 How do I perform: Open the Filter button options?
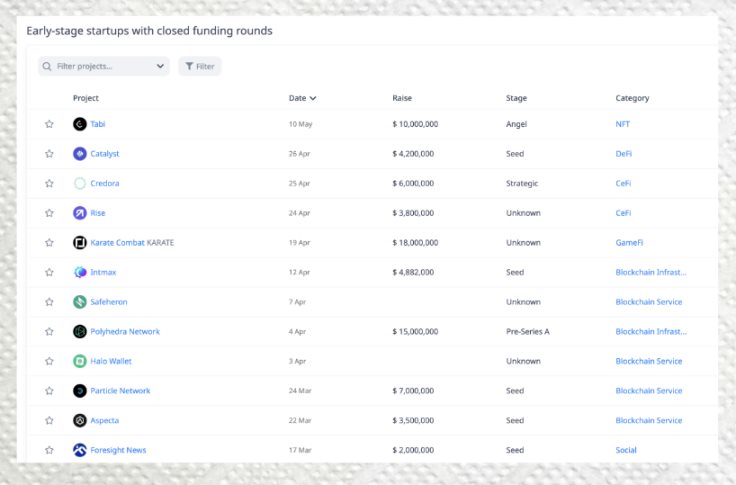(x=200, y=67)
